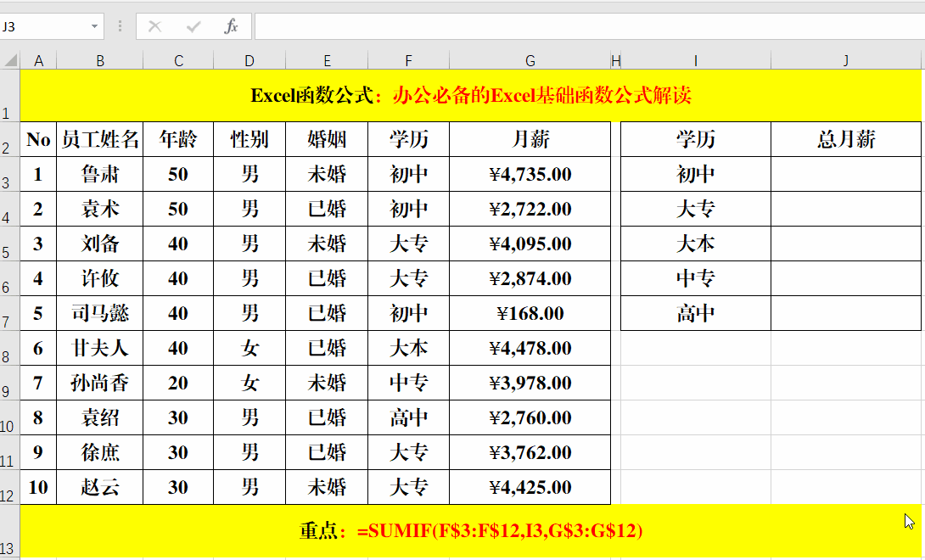
Task: Click 大本 in the right summary table
Action: coord(696,244)
